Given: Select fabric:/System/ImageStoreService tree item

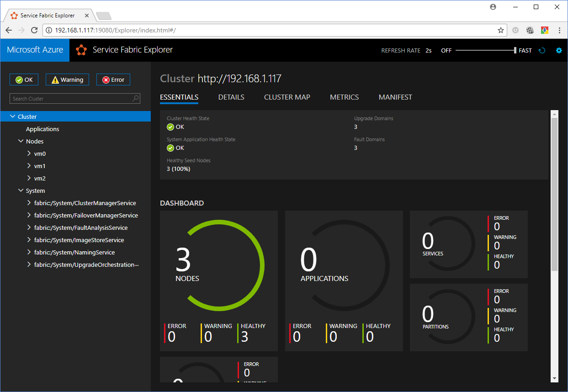Looking at the screenshot, I should (x=79, y=240).
